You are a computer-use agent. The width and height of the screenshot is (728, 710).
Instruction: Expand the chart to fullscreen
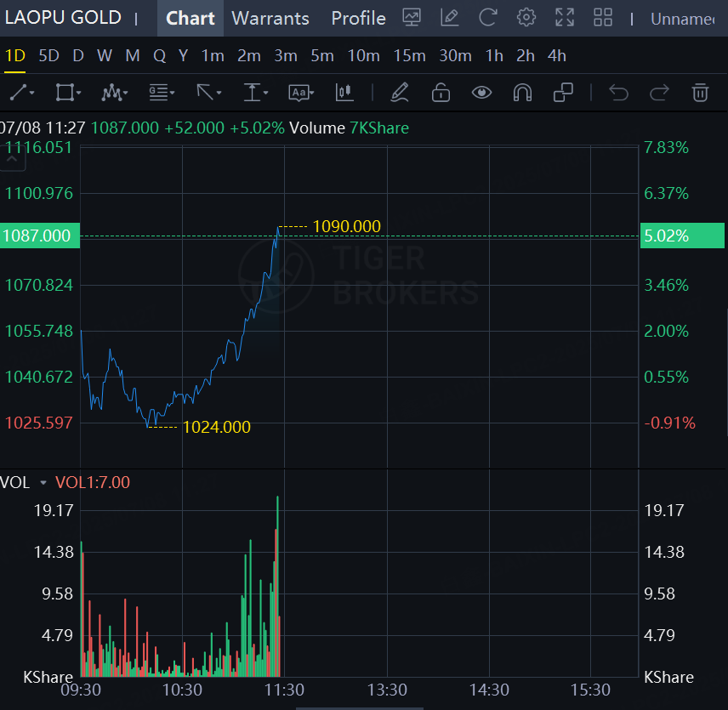point(565,18)
